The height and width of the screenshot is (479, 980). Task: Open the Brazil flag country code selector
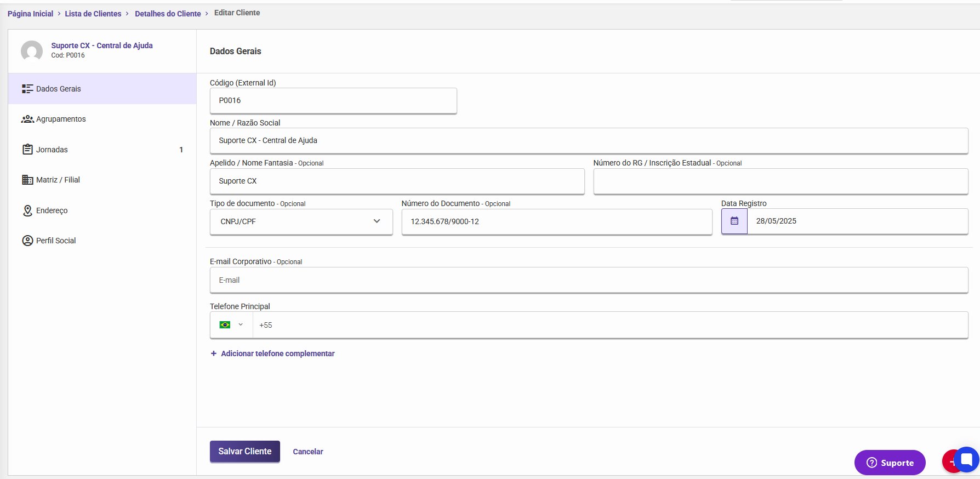pyautogui.click(x=231, y=325)
